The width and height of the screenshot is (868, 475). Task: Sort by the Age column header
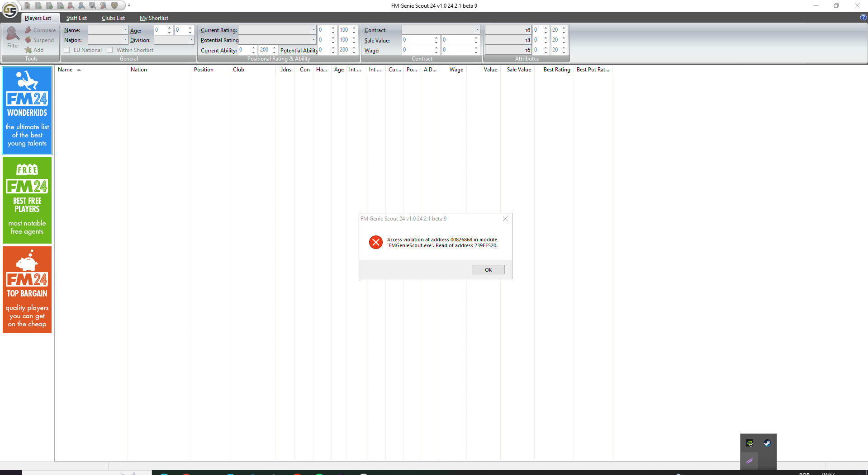tap(339, 70)
